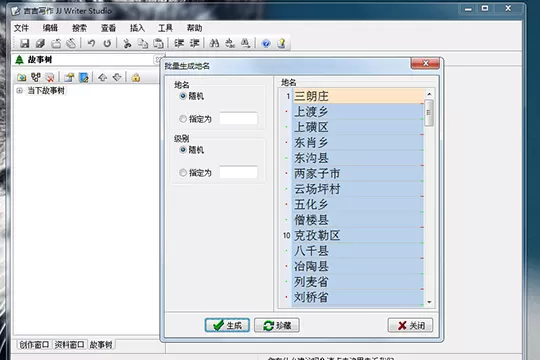Select the 云场坪村 row

point(358,189)
